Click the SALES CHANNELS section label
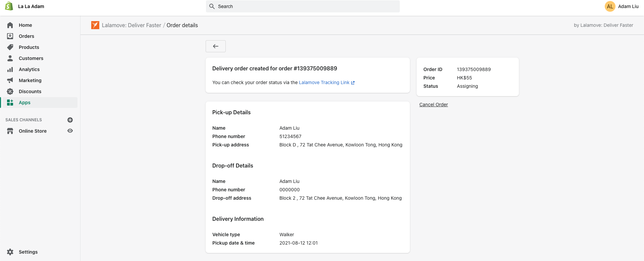The height and width of the screenshot is (261, 644). tap(23, 120)
